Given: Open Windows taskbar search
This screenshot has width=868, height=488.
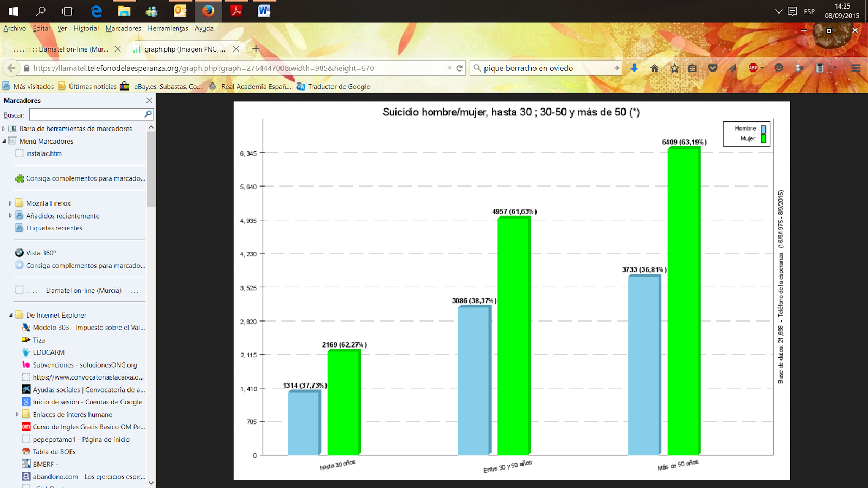Looking at the screenshot, I should click(x=41, y=11).
